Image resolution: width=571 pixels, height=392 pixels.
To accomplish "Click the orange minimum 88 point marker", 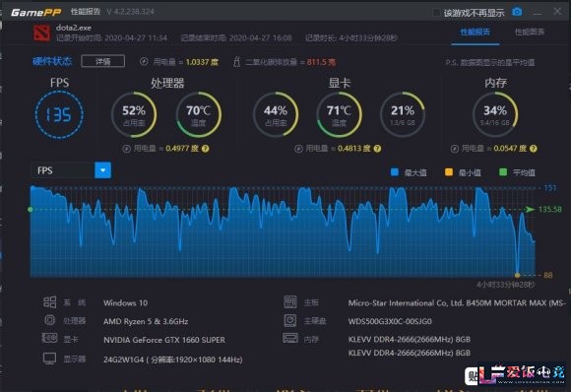I will (x=517, y=275).
